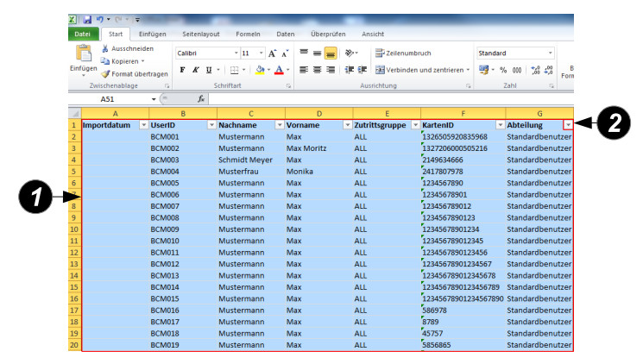Align text to bottom
This screenshot has width=643, height=364.
pyautogui.click(x=331, y=53)
